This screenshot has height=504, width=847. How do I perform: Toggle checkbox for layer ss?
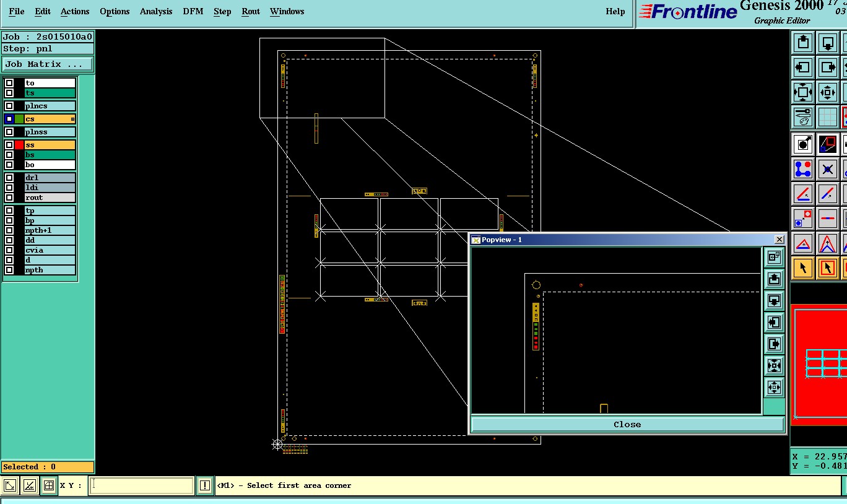click(x=9, y=145)
